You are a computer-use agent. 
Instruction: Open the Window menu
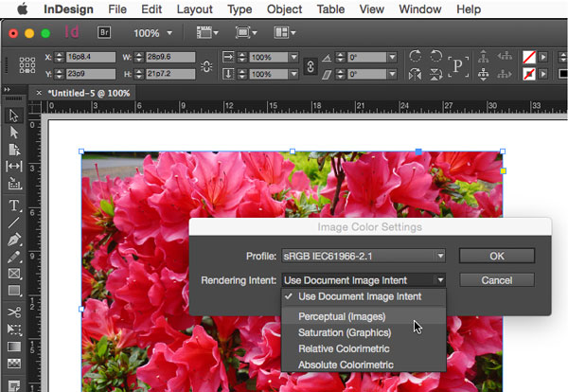pyautogui.click(x=420, y=9)
